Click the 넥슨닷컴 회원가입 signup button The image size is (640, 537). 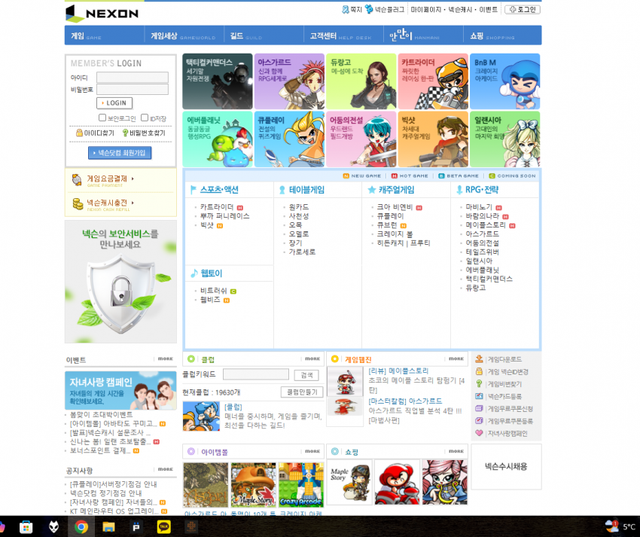[x=119, y=153]
